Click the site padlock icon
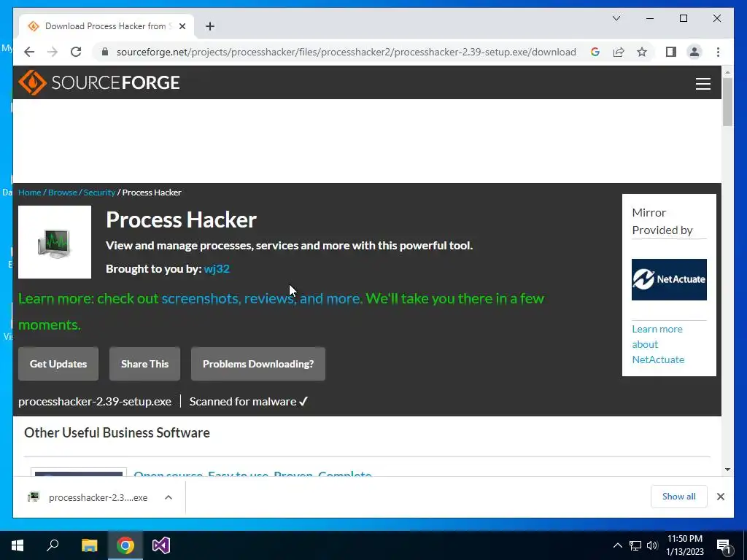The image size is (747, 560). (105, 52)
